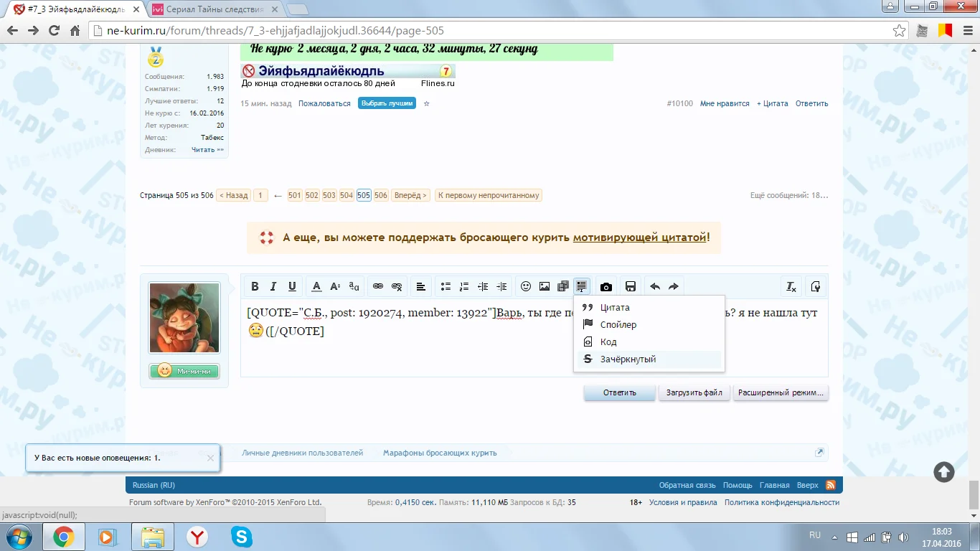Toggle italic formatting in the reply editor

pyautogui.click(x=273, y=287)
